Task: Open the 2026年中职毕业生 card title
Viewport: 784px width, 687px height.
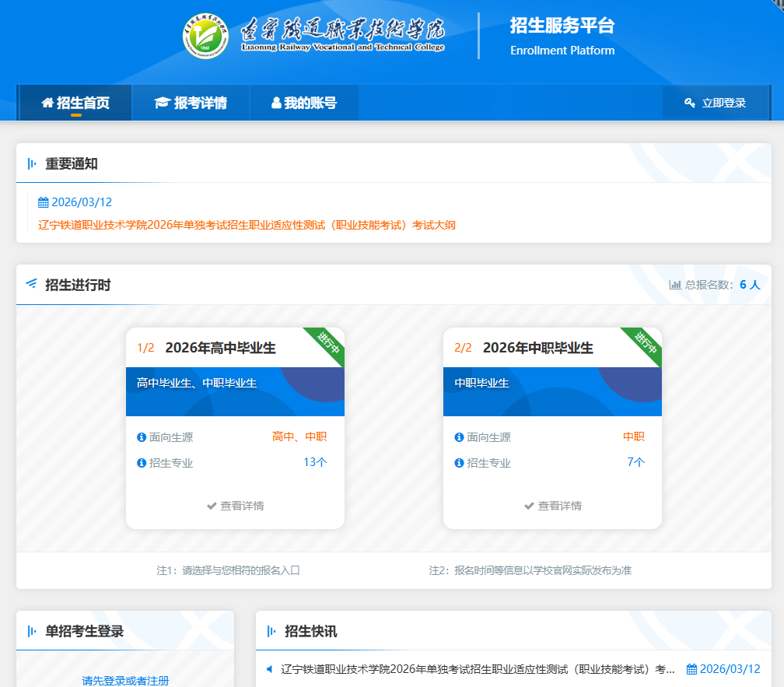Action: coord(537,348)
